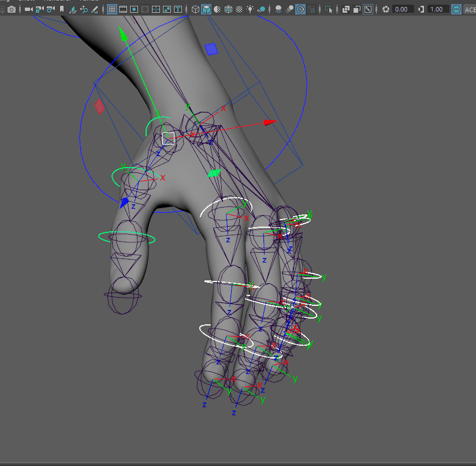Enable Wireframe on Shaded icon
The height and width of the screenshot is (466, 476).
point(228,9)
